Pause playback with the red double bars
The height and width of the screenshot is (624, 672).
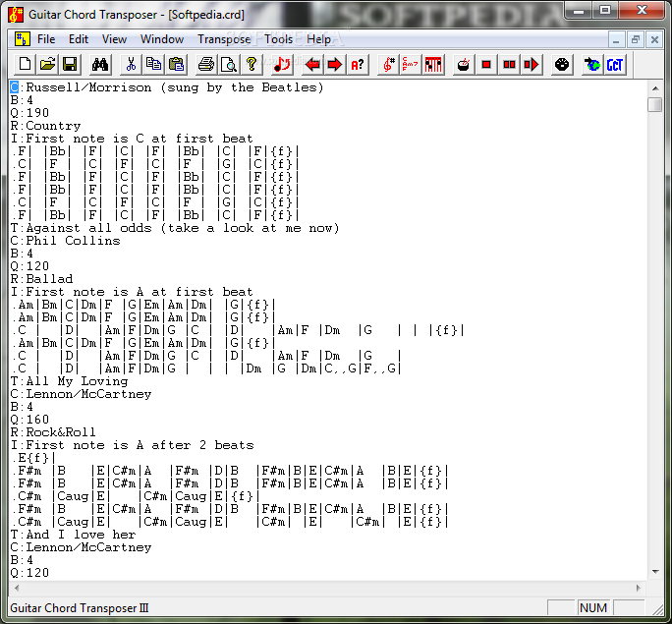(x=509, y=65)
